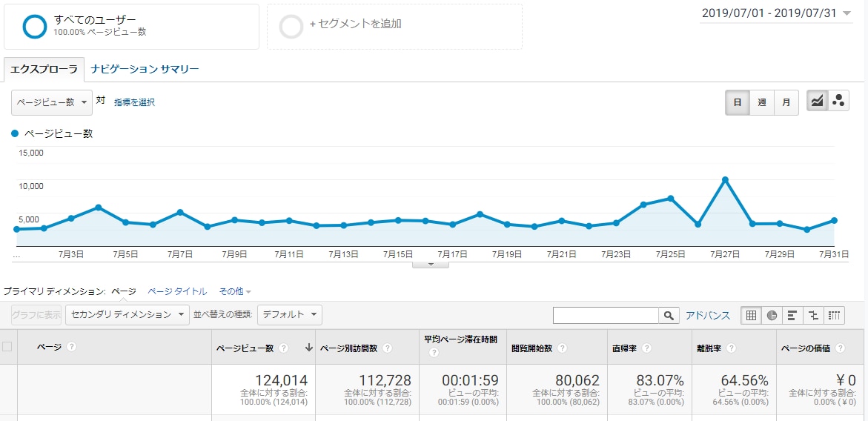The image size is (868, 421).
Task: Sort by ページ別訪問数 column header
Action: [x=348, y=348]
